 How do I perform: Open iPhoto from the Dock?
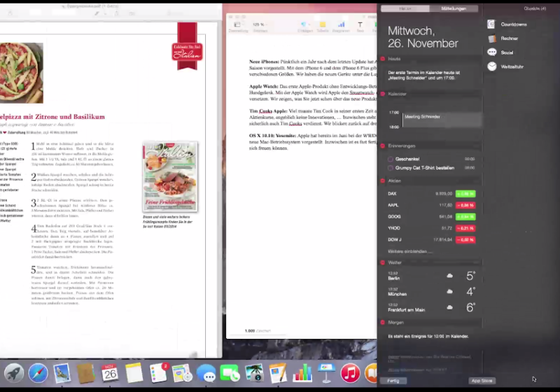(254, 373)
